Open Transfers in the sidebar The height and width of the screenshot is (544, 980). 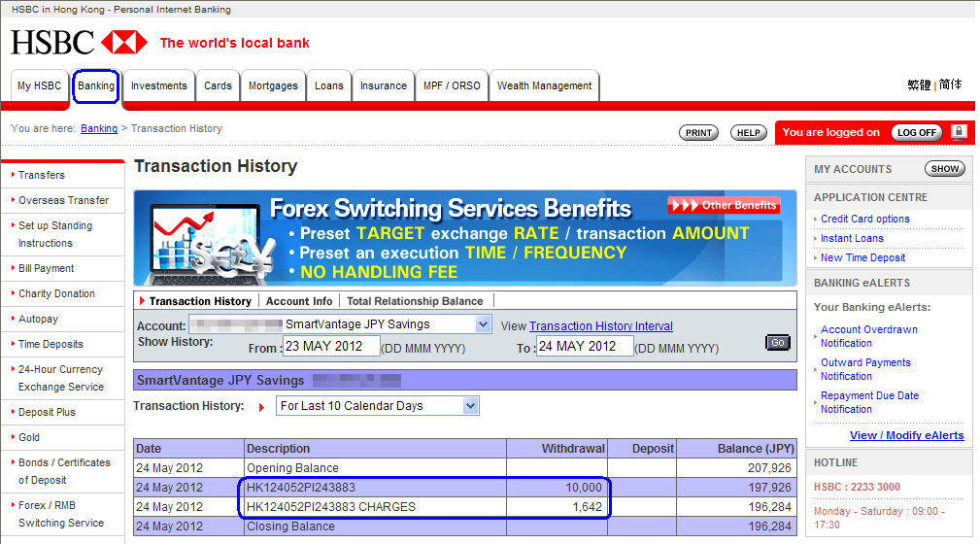(x=41, y=175)
